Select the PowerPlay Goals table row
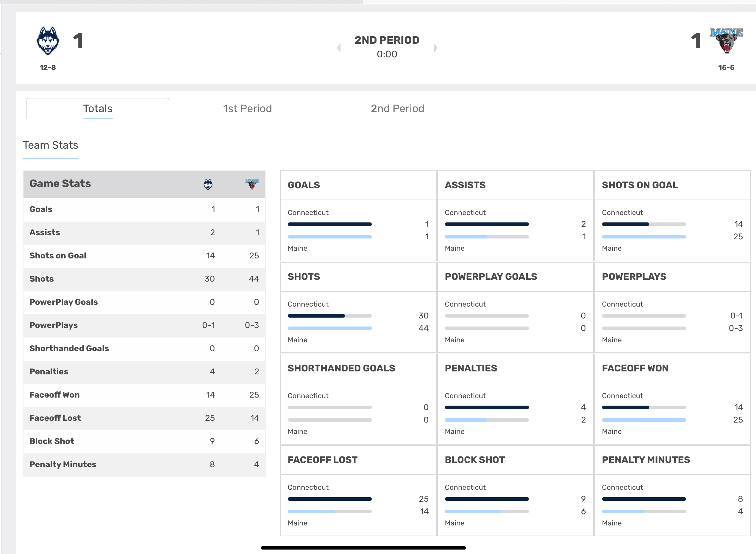This screenshot has width=756, height=554. pyautogui.click(x=144, y=302)
